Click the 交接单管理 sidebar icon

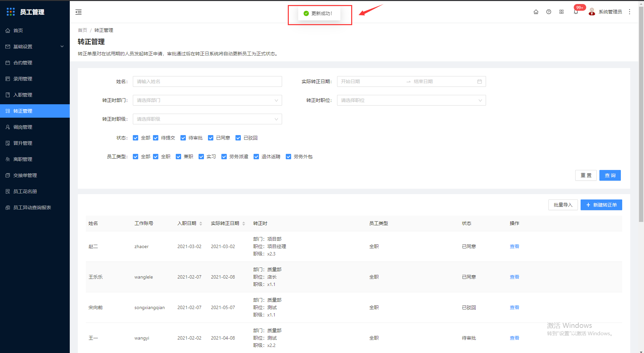pyautogui.click(x=8, y=175)
